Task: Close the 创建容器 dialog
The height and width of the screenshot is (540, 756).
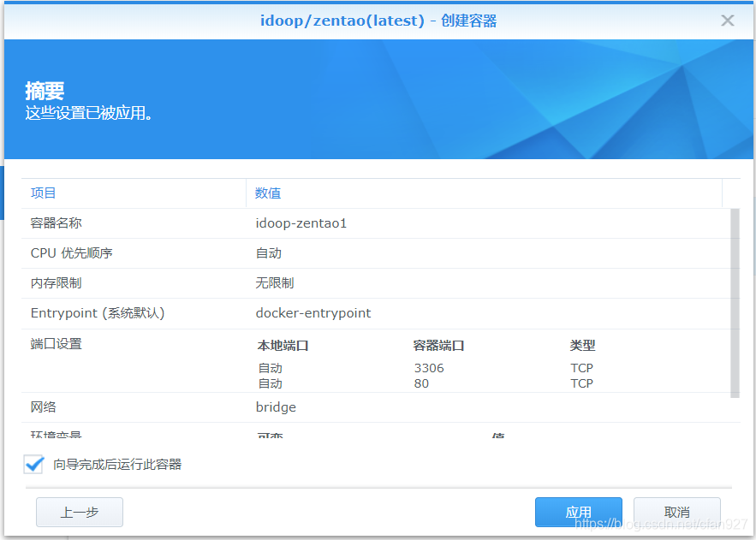Action: point(727,20)
